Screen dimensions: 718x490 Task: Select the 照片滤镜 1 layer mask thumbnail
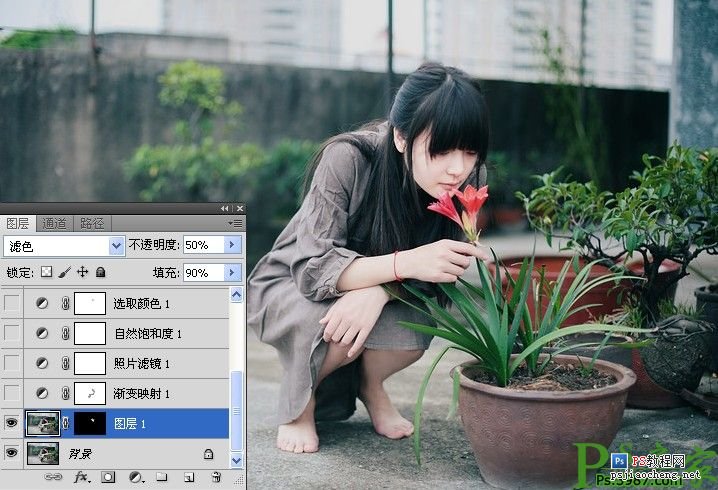point(90,363)
